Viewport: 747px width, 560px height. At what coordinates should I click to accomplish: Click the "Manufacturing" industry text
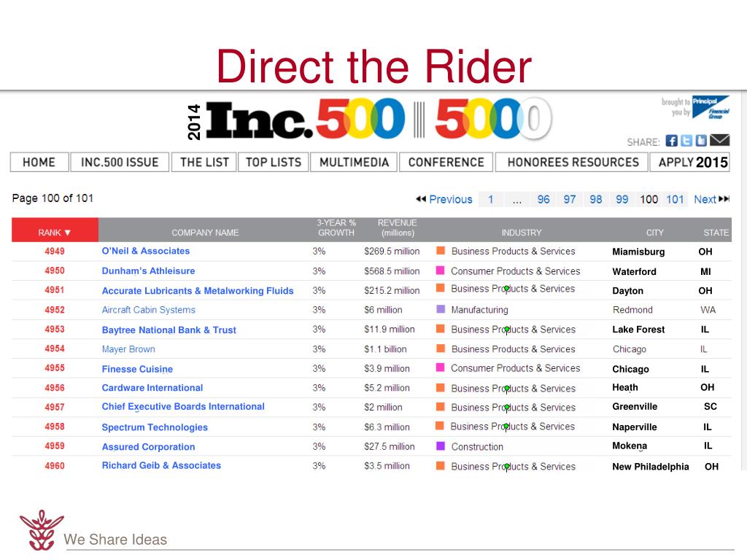click(x=480, y=310)
